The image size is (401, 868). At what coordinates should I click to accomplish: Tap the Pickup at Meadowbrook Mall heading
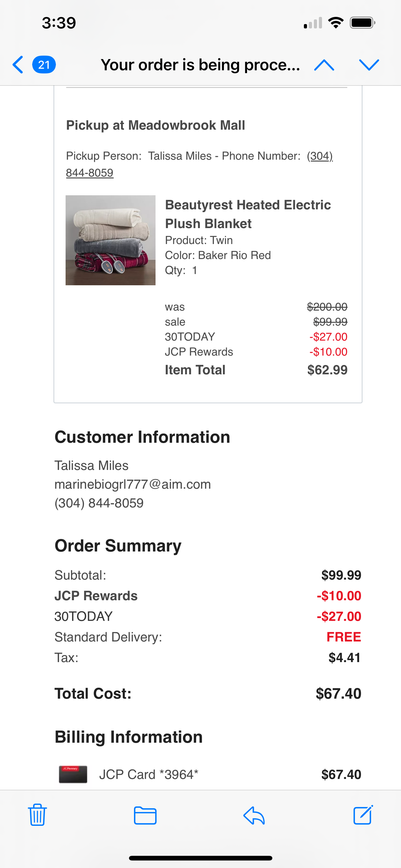coord(156,125)
